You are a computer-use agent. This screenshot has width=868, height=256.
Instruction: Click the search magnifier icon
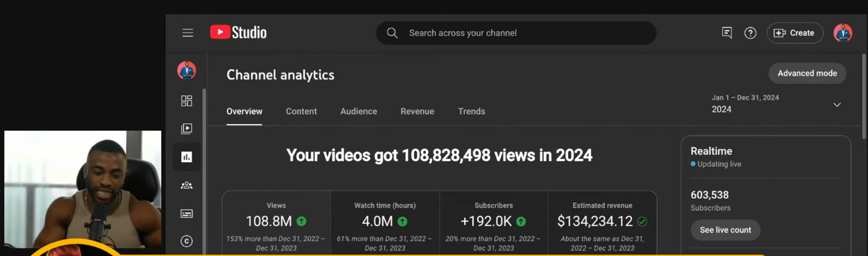(x=392, y=33)
